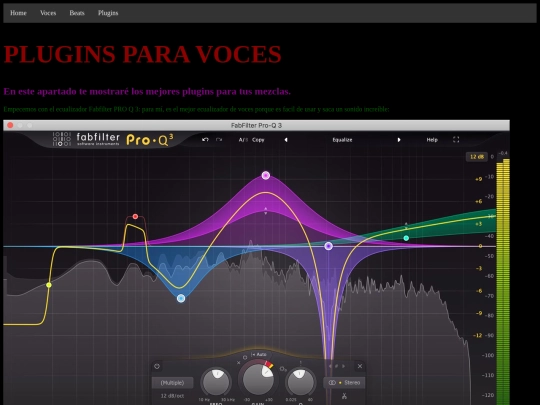Viewport: 540px width, 405px height.
Task: Click the Pro-Q 3 product logo
Action: (x=150, y=139)
